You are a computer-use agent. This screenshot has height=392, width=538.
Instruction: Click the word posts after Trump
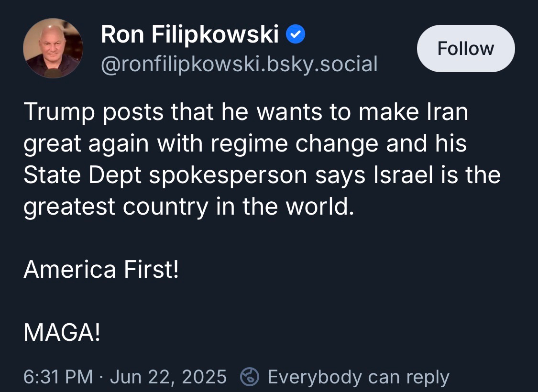coord(122,112)
